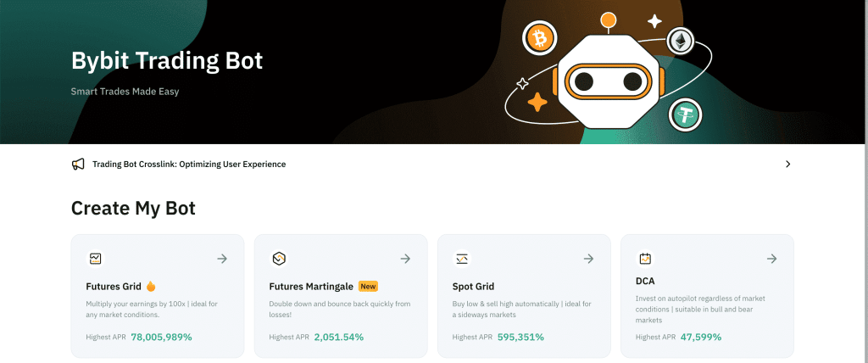Click the Tether coin icon in banner

(685, 114)
